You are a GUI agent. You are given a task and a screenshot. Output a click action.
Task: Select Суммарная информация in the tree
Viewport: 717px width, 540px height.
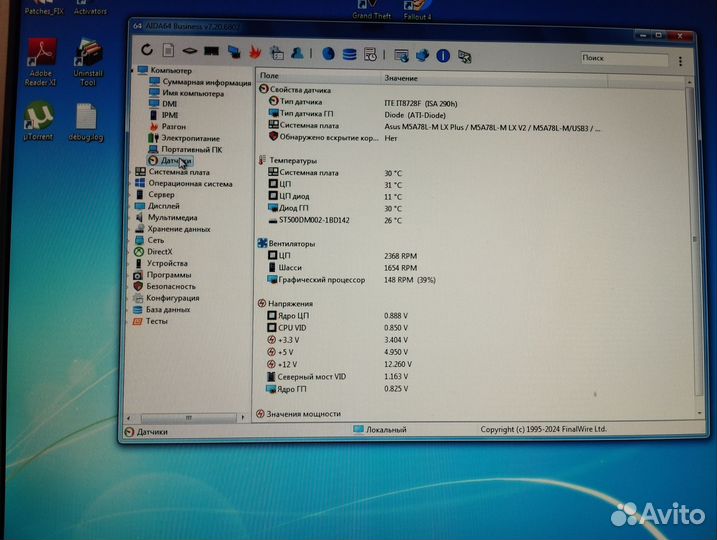pyautogui.click(x=205, y=82)
